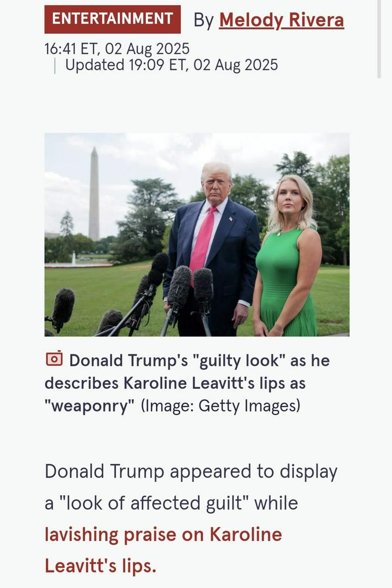Click the page scrollbar thumb at right
Image resolution: width=392 pixels, height=588 pixels.
click(x=379, y=39)
